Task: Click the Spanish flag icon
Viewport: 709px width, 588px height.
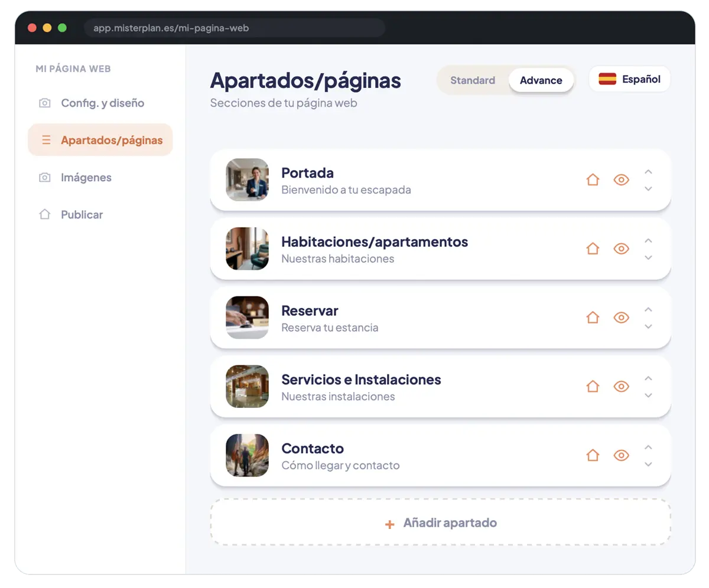Action: coord(607,79)
